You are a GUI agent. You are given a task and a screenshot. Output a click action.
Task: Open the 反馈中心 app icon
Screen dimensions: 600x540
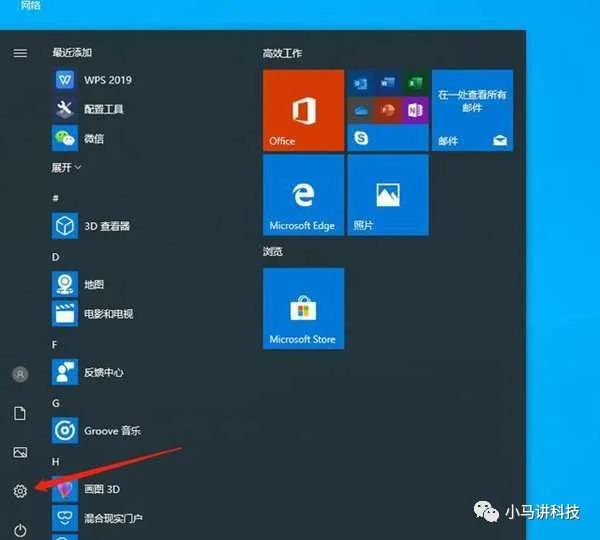[65, 372]
